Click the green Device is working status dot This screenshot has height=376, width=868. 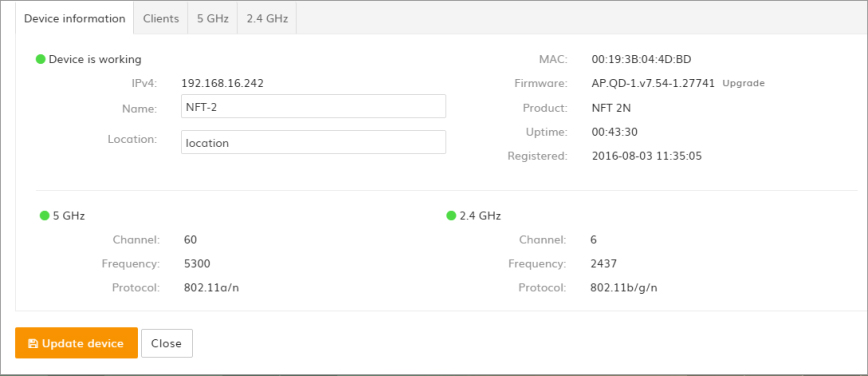point(40,59)
